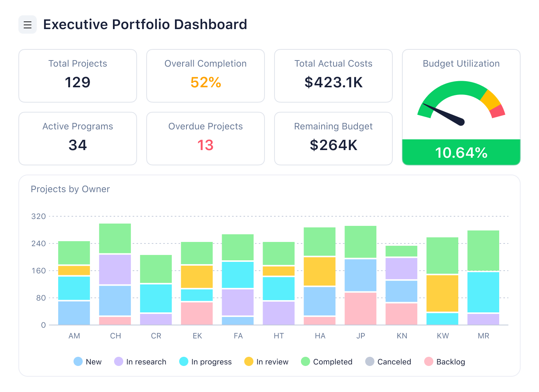Click the Overdue Projects card
539x392 pixels.
click(206, 139)
